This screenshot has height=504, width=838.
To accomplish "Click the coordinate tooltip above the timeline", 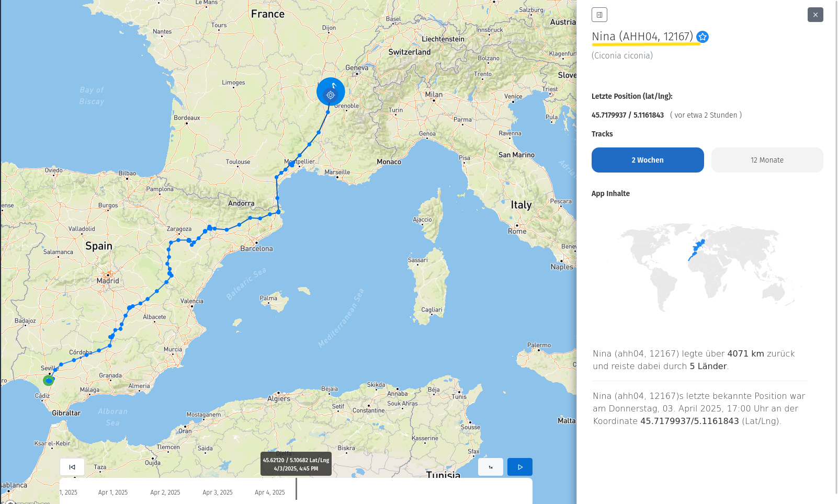I will click(296, 464).
